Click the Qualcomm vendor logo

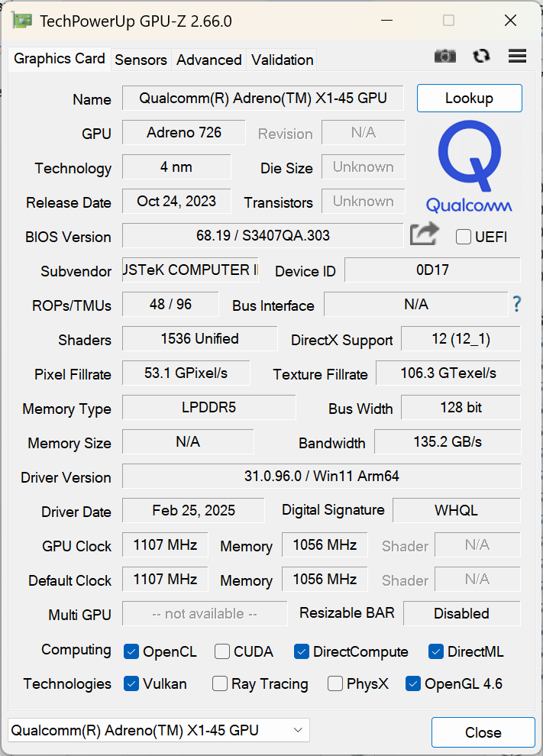coord(469,166)
